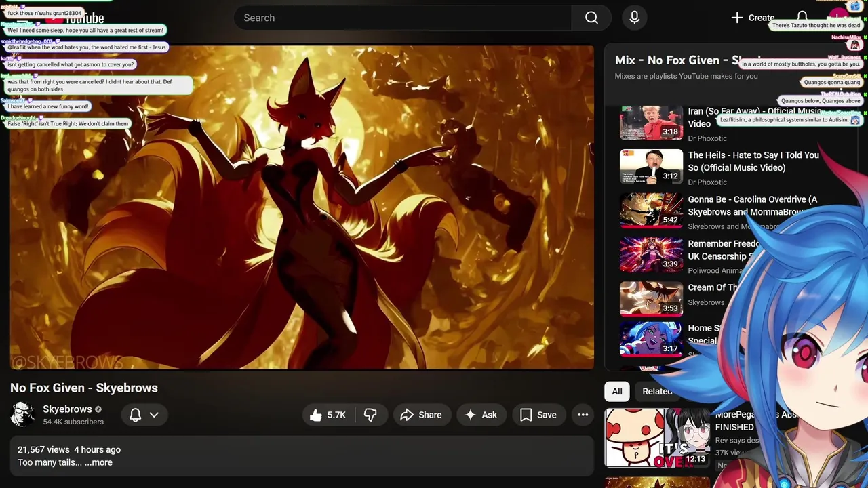Viewport: 868px width, 488px height.
Task: Open the 12:13 It's Over thumbnail
Action: (x=657, y=437)
